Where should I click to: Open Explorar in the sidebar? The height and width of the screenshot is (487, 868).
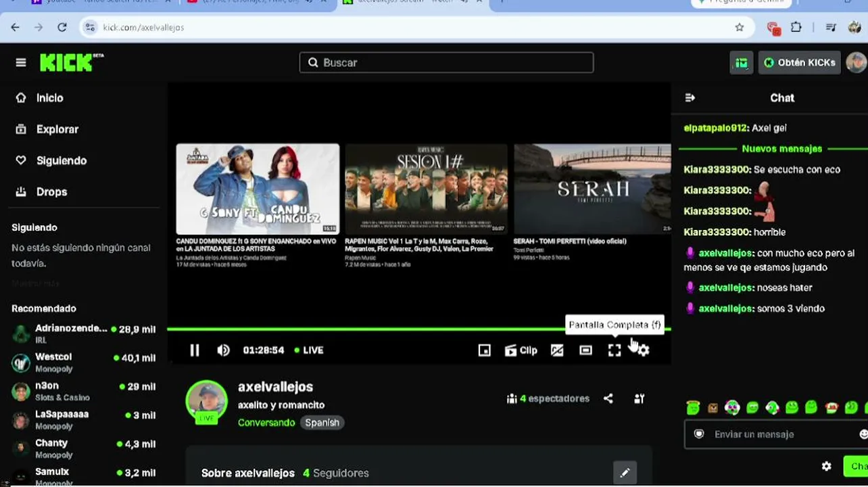(57, 129)
